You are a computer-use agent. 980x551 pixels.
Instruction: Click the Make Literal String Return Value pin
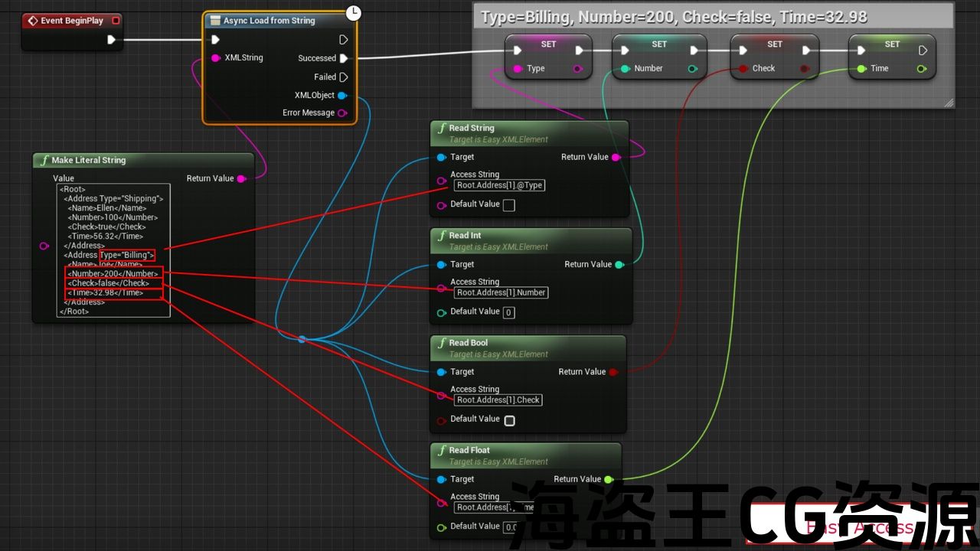[241, 179]
